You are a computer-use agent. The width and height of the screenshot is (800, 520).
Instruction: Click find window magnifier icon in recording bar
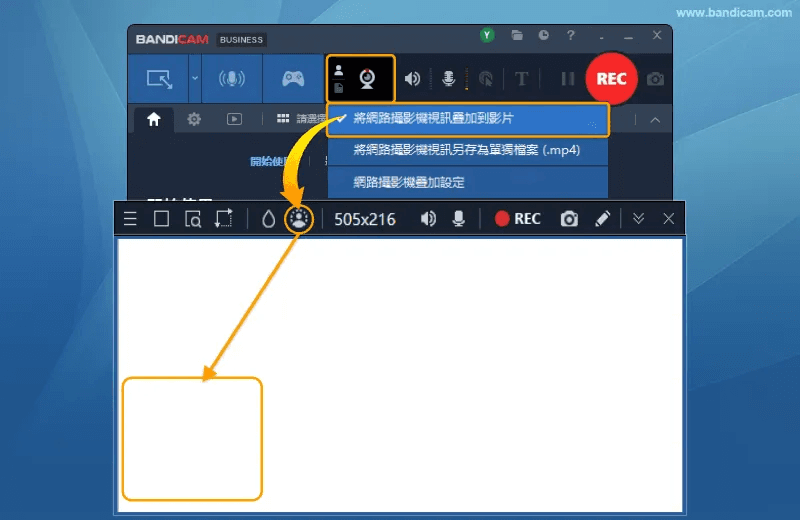point(193,219)
